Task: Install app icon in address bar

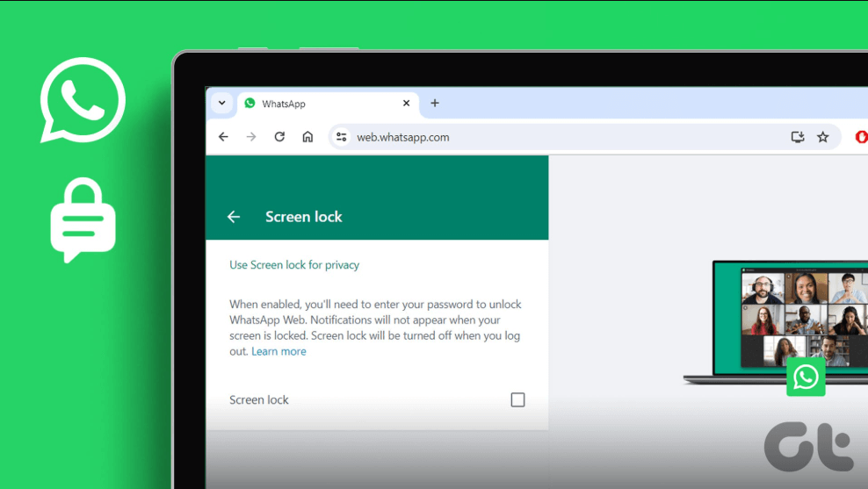Action: click(x=797, y=137)
